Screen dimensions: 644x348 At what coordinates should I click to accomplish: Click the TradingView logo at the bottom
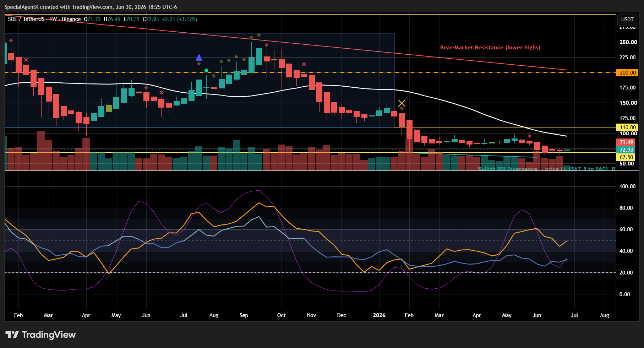40,335
